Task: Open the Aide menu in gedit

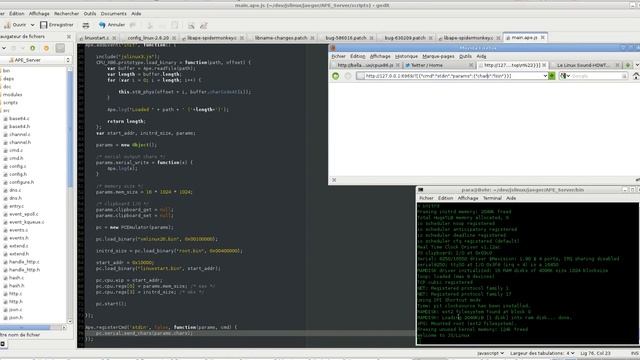Action: click(136, 13)
